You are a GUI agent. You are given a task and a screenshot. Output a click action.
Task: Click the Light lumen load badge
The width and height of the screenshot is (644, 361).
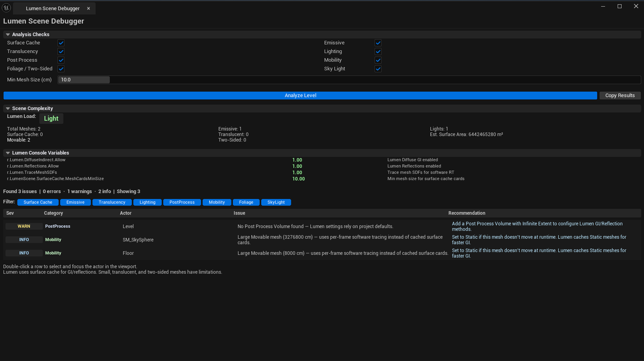(x=51, y=118)
